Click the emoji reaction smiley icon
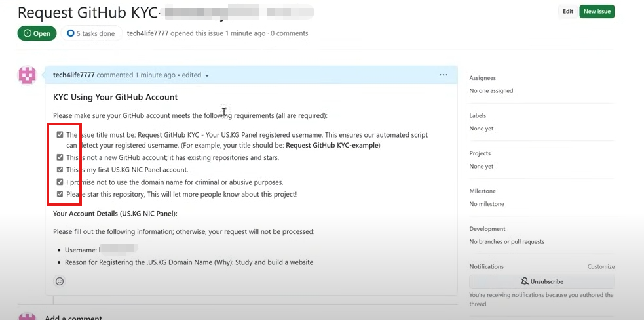644x320 pixels. coord(60,281)
